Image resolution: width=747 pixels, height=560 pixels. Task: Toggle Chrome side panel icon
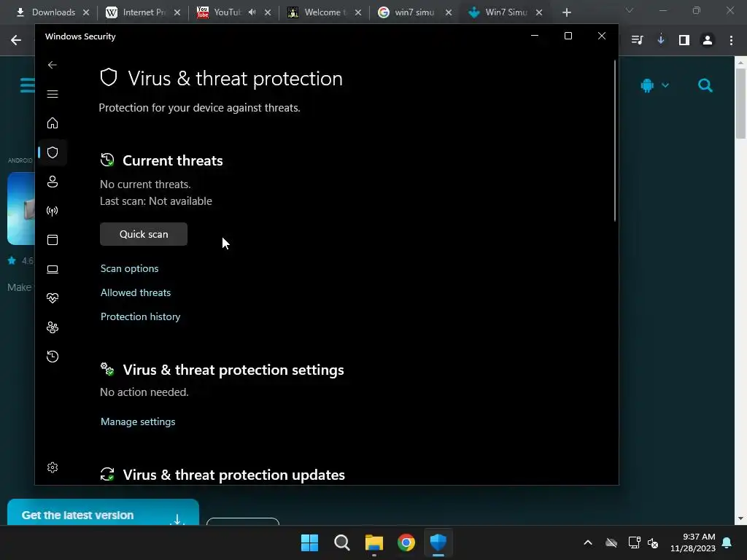point(684,40)
